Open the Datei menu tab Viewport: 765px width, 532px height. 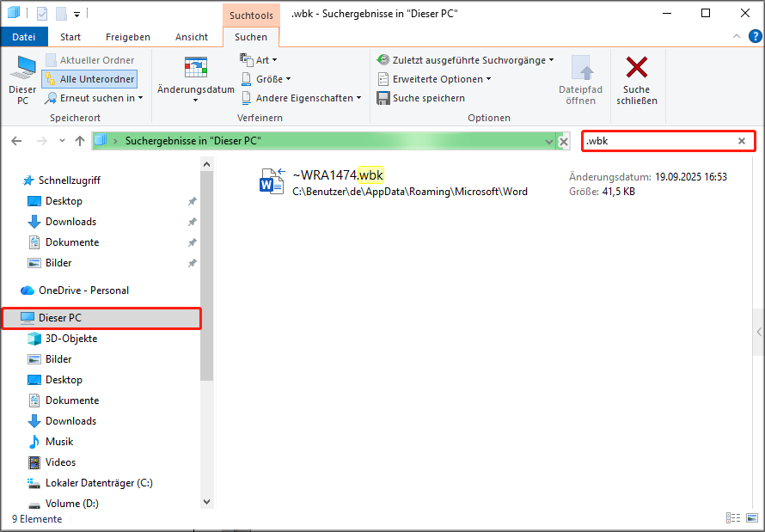[x=24, y=37]
